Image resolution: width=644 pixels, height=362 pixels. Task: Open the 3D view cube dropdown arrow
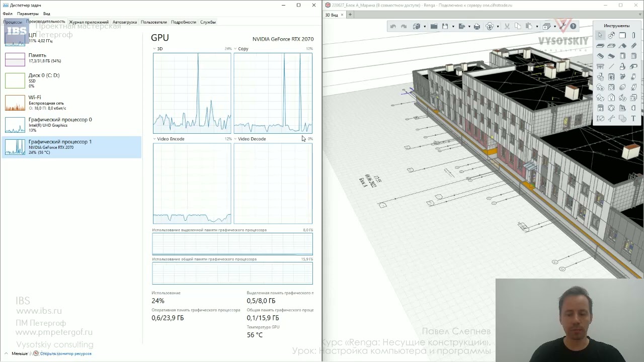click(x=425, y=26)
